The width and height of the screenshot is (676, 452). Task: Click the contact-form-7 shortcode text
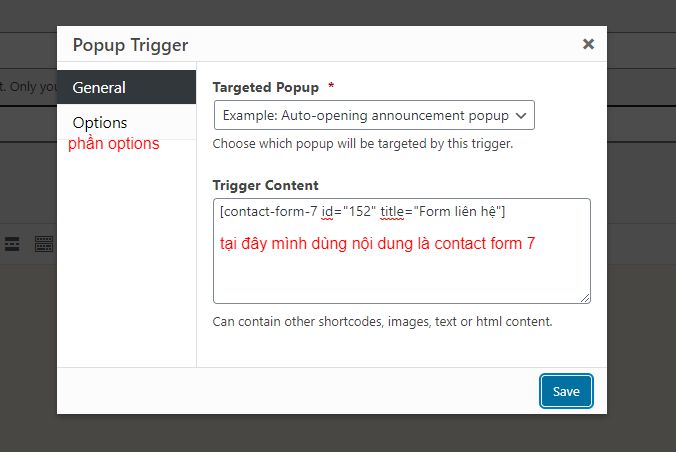(362, 211)
